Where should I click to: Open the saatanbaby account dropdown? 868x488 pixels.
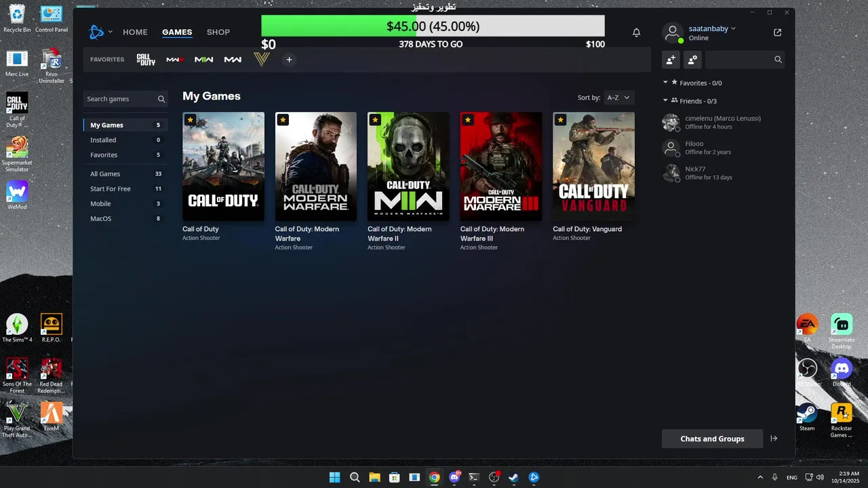click(x=712, y=28)
